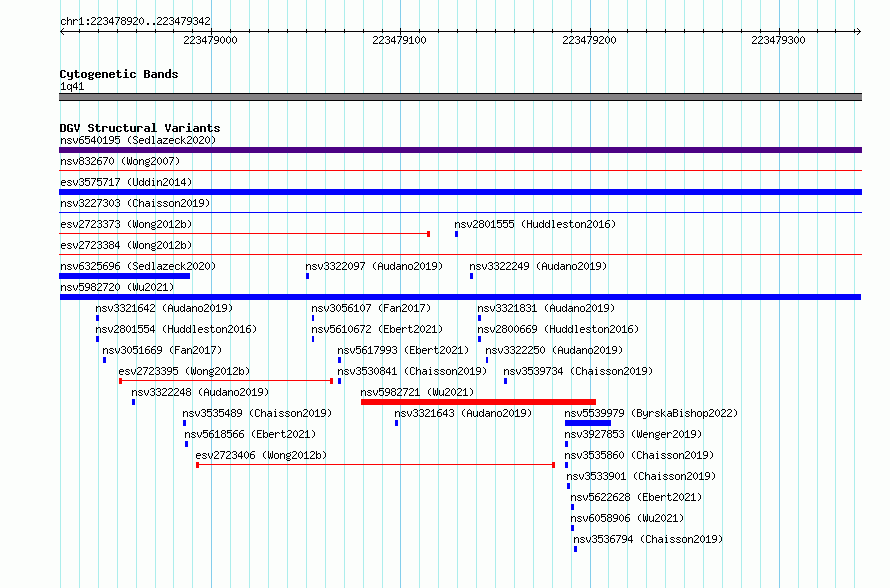The image size is (890, 588).
Task: Click nsv3322097 (Audano2019) label
Action: [374, 266]
